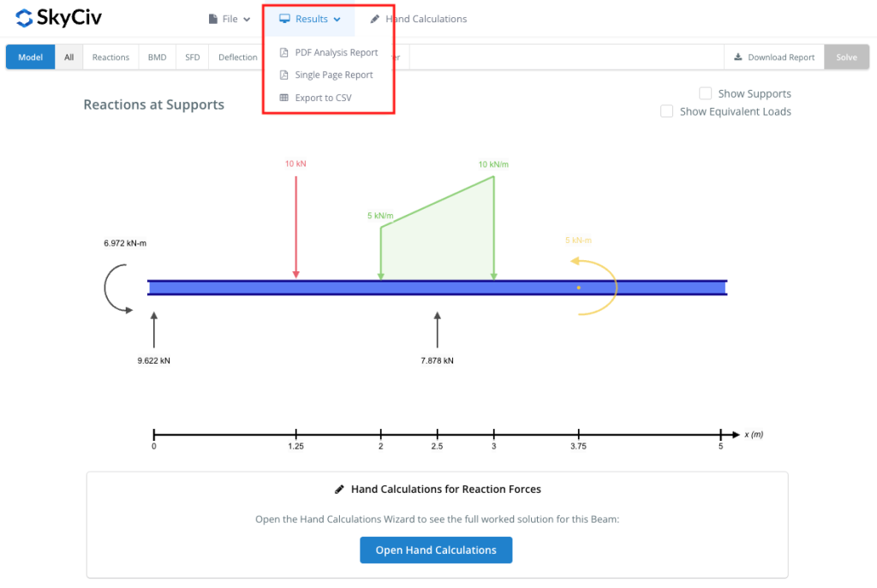Click the Single Page Report file icon

284,75
